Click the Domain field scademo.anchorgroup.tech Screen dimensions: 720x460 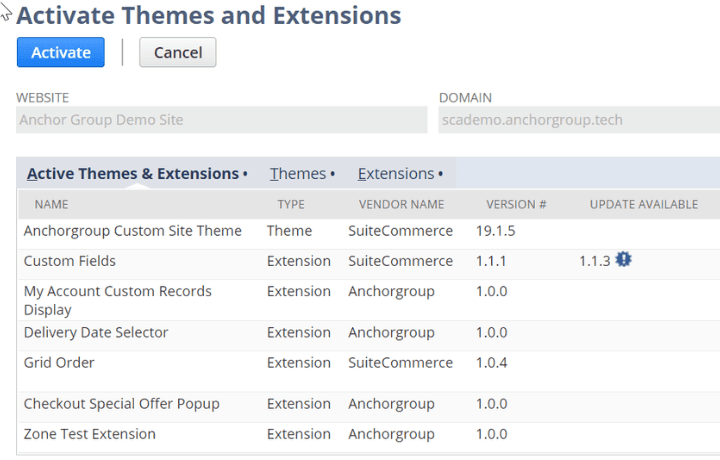[x=578, y=120]
